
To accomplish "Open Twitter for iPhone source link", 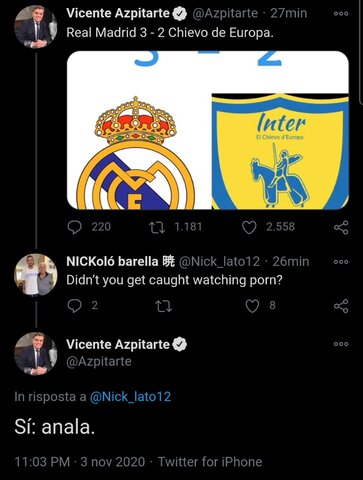I will click(x=210, y=462).
